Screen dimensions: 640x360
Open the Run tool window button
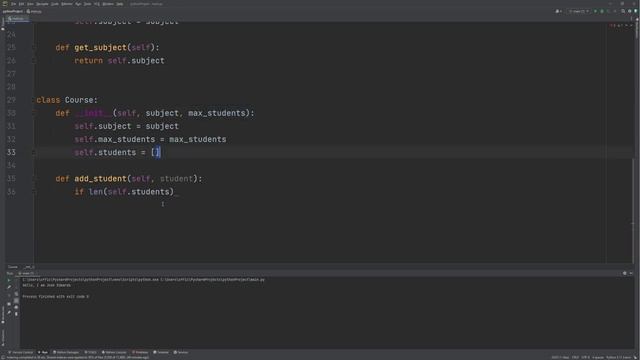43,352
